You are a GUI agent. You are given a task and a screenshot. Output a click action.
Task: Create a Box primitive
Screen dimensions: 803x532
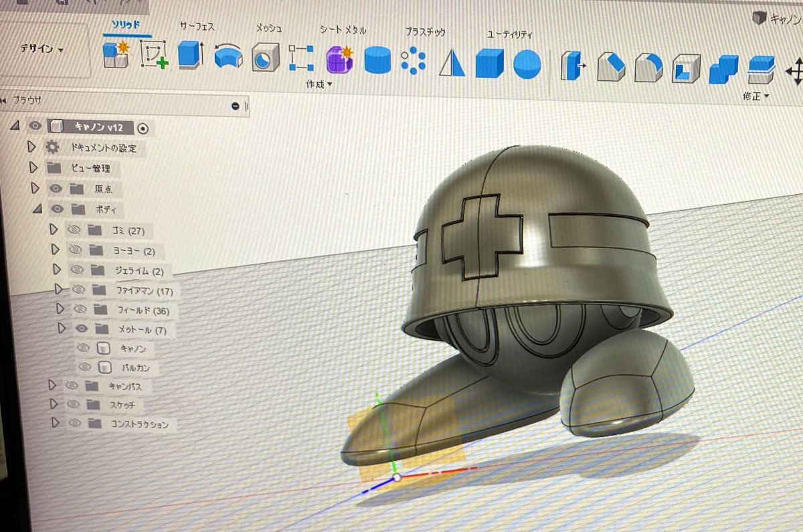(x=490, y=63)
